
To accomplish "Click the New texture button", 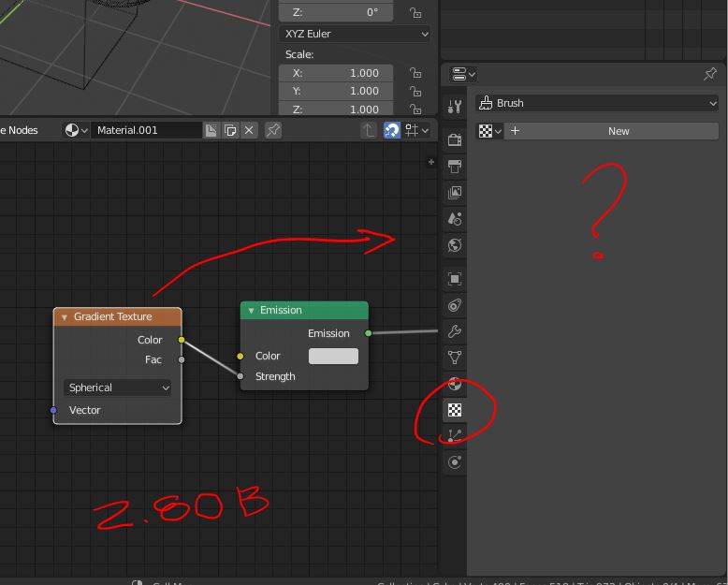I will coord(611,131).
